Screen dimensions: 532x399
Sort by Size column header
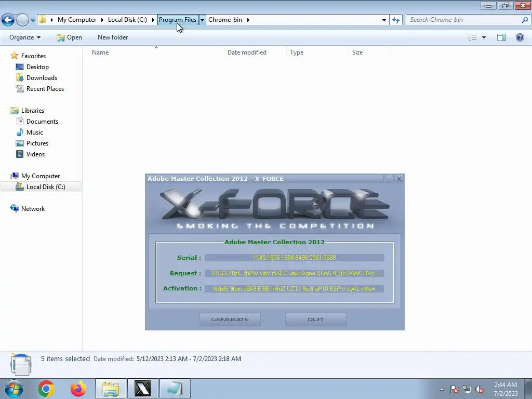pyautogui.click(x=369, y=52)
